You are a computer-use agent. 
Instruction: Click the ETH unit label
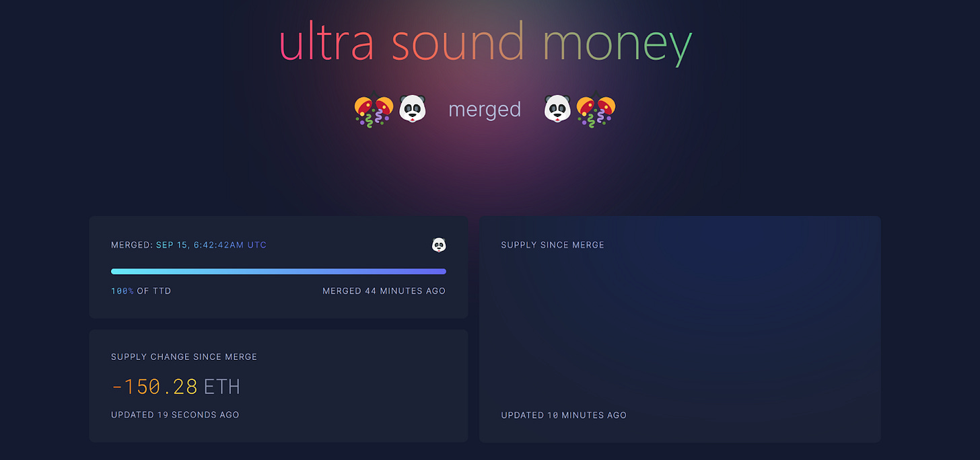click(x=221, y=387)
